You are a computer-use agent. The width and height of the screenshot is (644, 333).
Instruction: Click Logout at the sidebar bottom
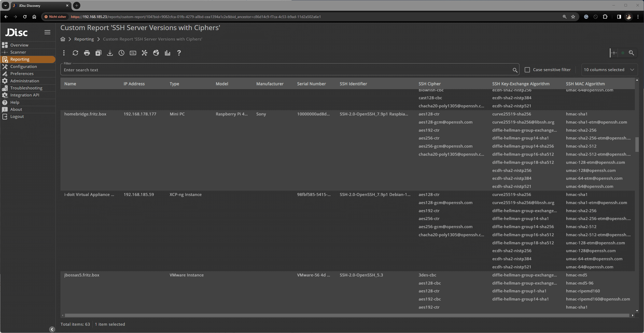pyautogui.click(x=16, y=116)
